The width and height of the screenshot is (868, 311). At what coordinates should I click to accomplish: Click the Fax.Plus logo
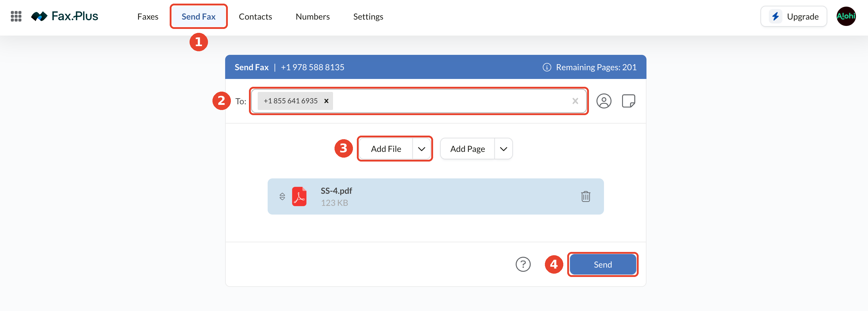click(64, 16)
